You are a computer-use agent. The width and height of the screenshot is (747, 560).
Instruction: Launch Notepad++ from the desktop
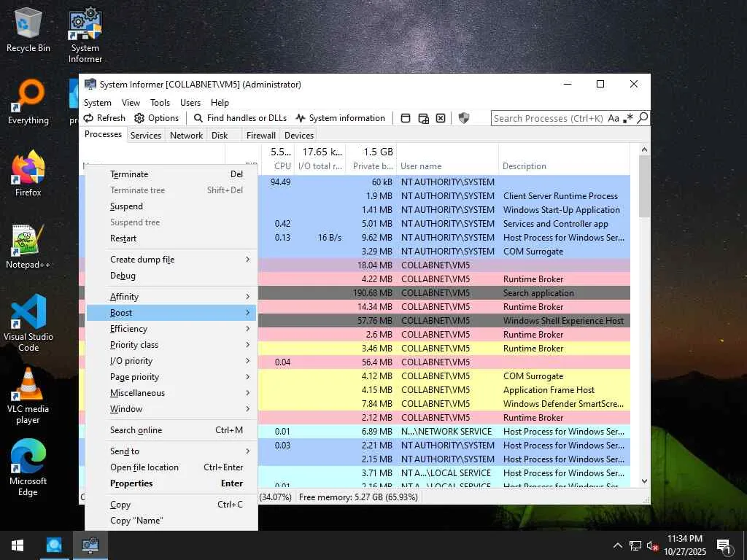pos(28,246)
